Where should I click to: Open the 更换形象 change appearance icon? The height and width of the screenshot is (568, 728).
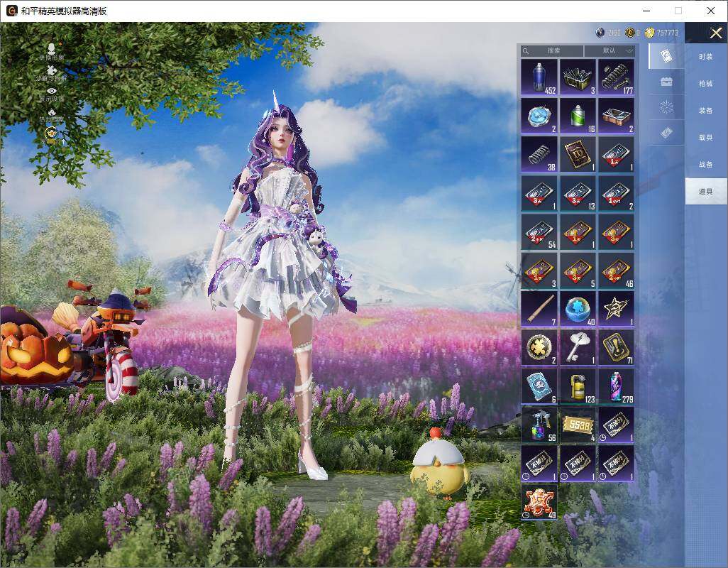coord(52,50)
